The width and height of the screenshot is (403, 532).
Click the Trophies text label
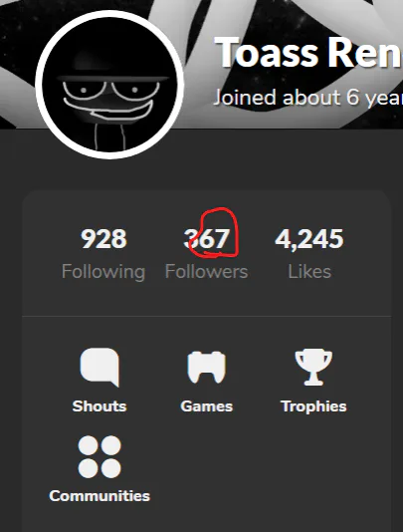313,406
